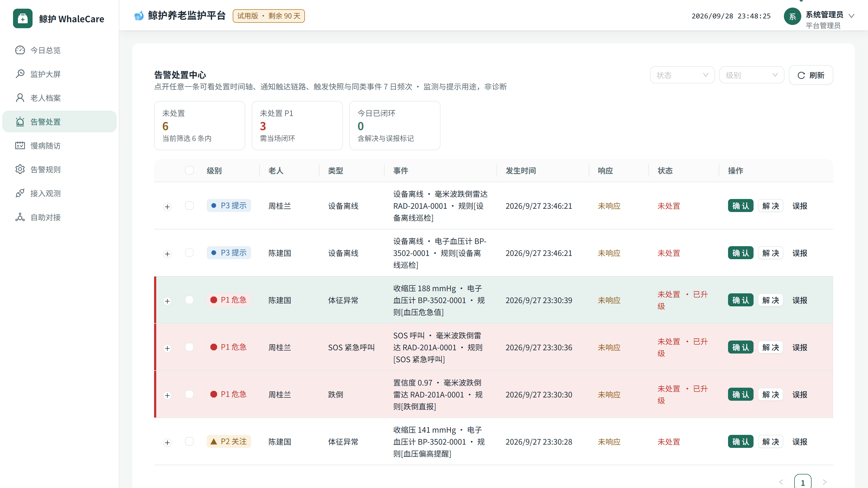This screenshot has width=868, height=488.
Task: Go to 老人档案 menu item
Action: (x=59, y=98)
